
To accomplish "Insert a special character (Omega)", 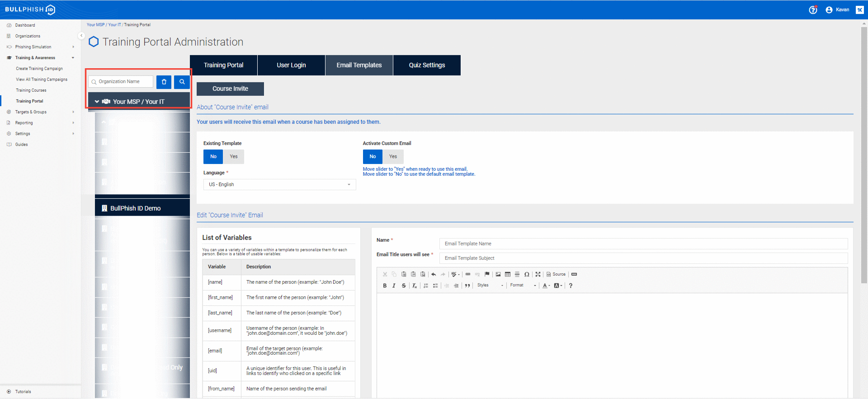I will tap(527, 274).
